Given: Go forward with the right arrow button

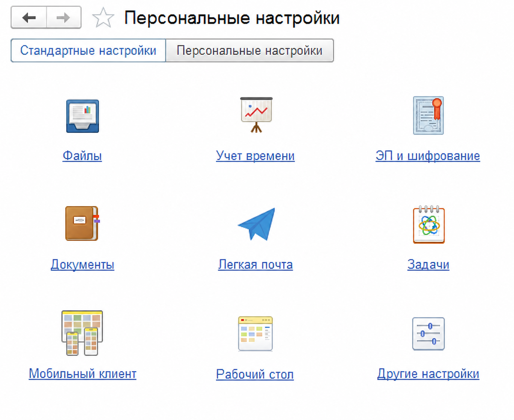Looking at the screenshot, I should tap(63, 18).
